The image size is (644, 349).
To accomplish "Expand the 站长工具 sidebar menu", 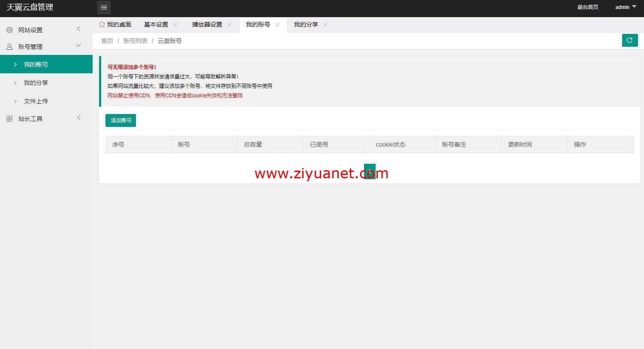I will 46,118.
